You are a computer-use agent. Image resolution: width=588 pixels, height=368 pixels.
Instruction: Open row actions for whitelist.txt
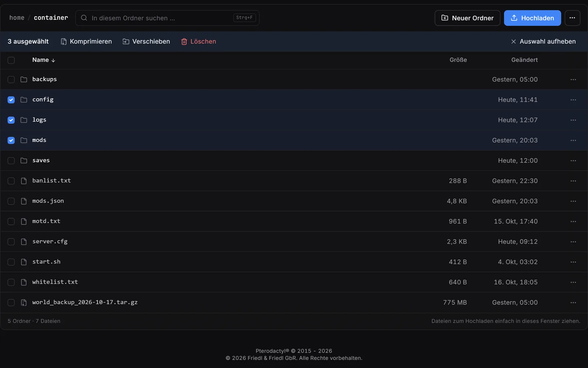[x=573, y=282]
